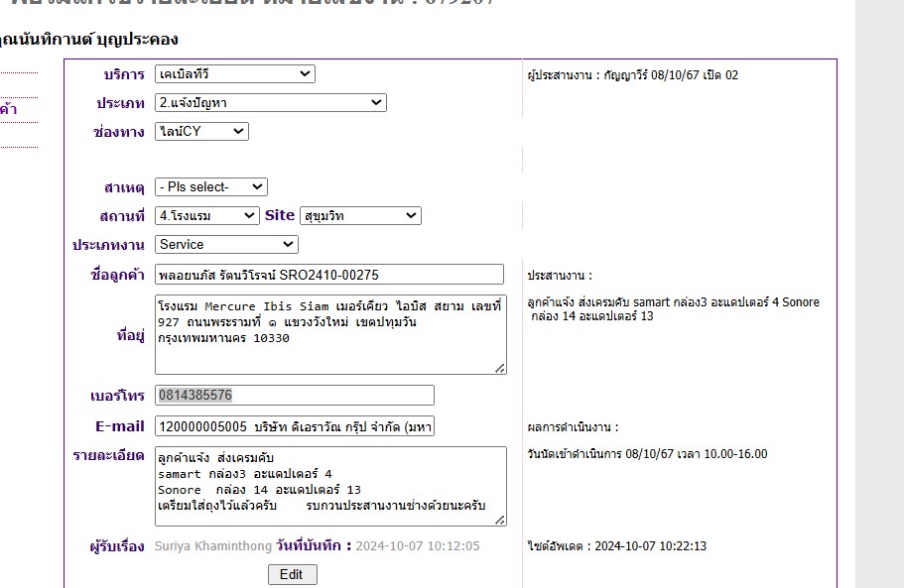
Task: Click the recorded timestamp 2024-10-07 10:12:05
Action: pyautogui.click(x=417, y=546)
